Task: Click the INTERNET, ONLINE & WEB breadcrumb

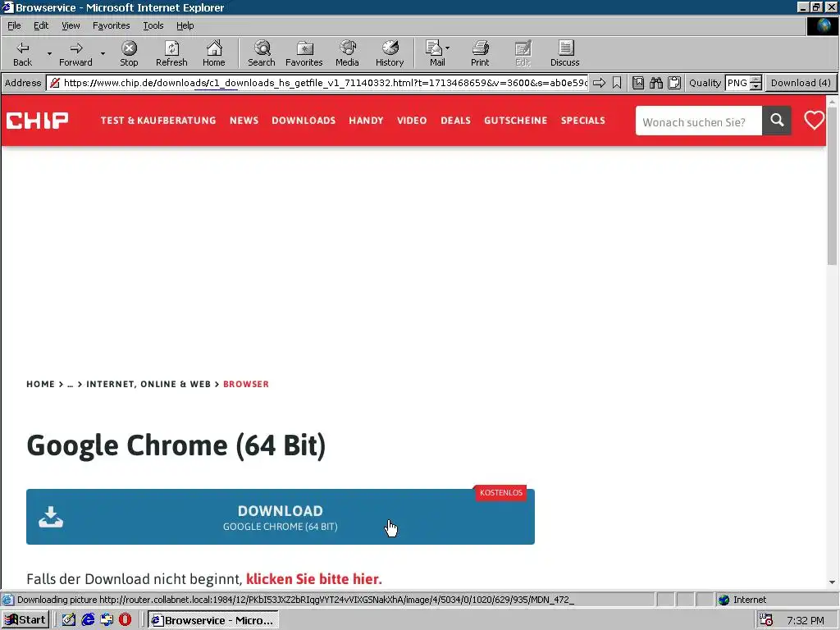Action: point(148,384)
